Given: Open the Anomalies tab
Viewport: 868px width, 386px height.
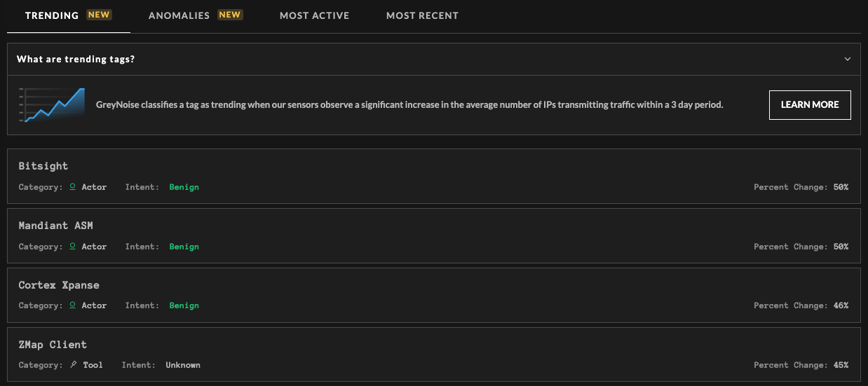Looking at the screenshot, I should (196, 15).
